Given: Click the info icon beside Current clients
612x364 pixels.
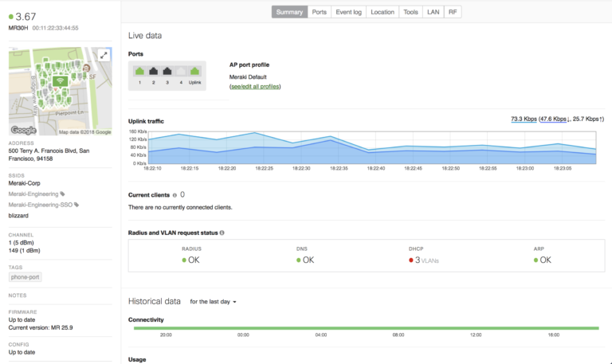Looking at the screenshot, I should coord(175,194).
